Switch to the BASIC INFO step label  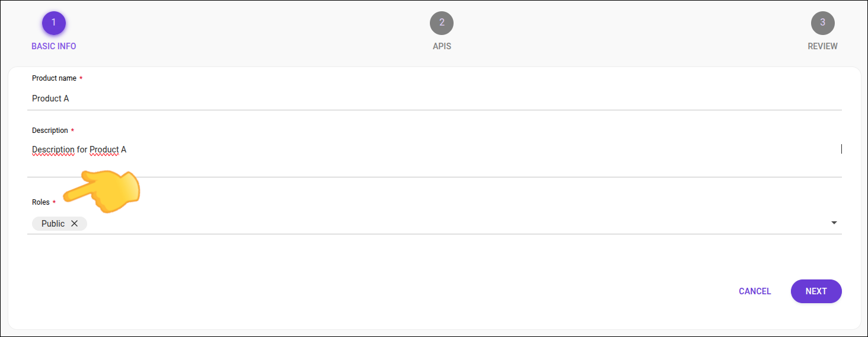point(53,46)
